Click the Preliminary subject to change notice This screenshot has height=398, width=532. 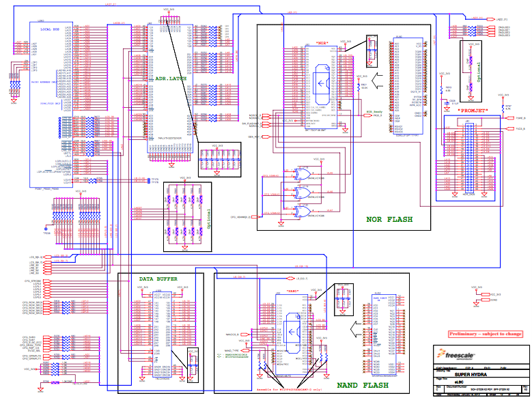click(485, 334)
